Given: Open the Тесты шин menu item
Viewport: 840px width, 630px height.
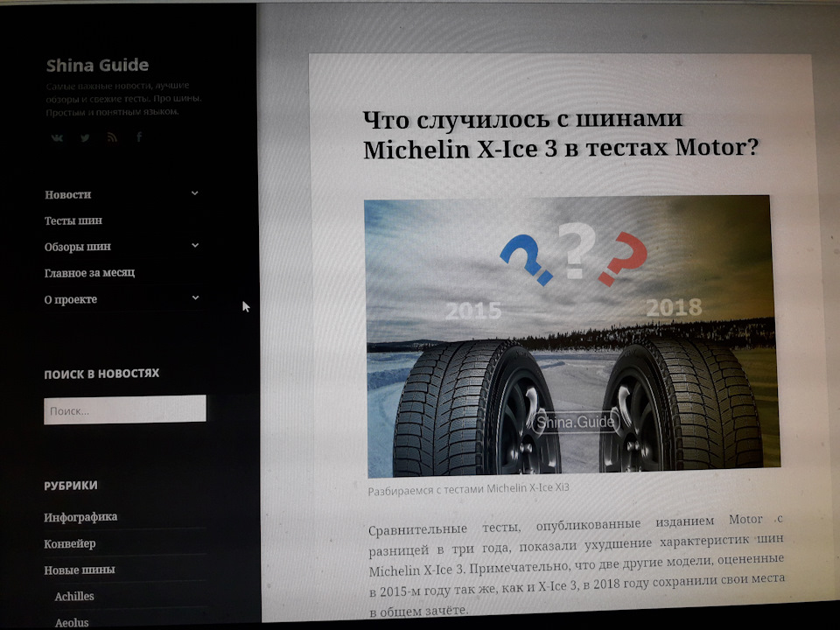Looking at the screenshot, I should coord(73,220).
